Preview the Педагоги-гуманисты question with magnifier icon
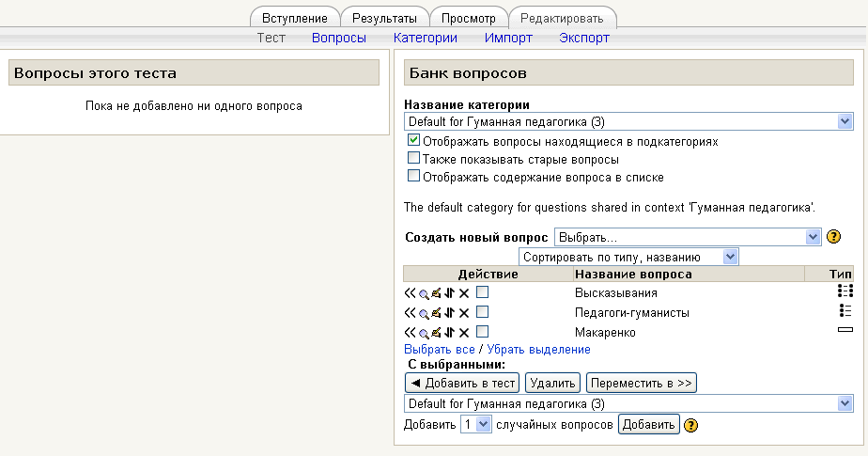This screenshot has width=868, height=456. [x=424, y=312]
